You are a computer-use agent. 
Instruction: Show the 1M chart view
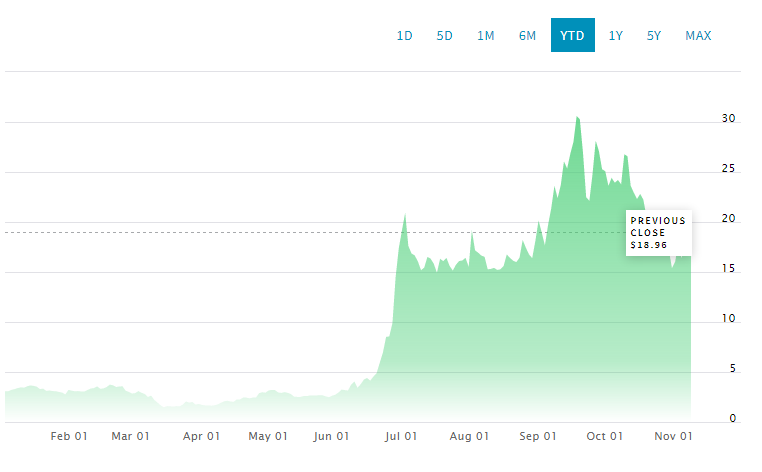486,36
